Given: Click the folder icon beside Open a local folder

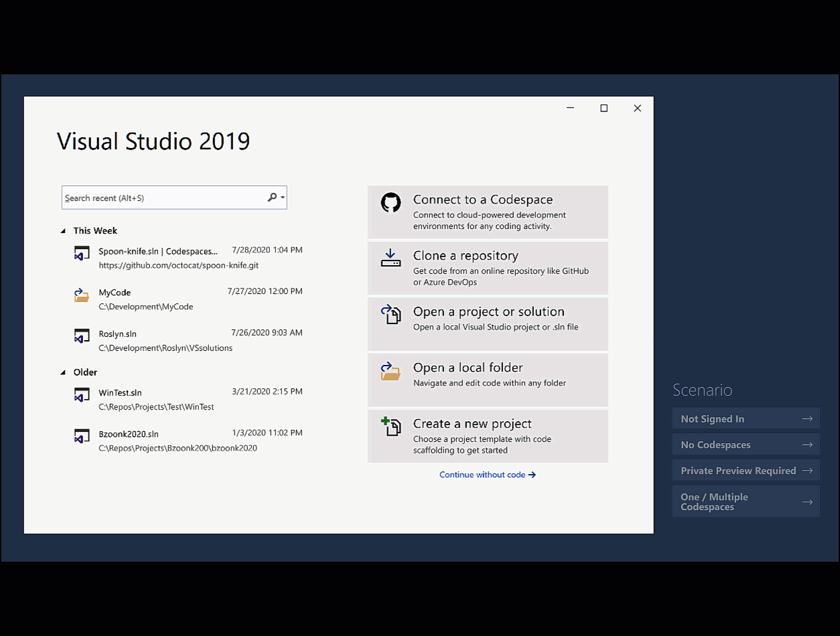Looking at the screenshot, I should (x=391, y=371).
